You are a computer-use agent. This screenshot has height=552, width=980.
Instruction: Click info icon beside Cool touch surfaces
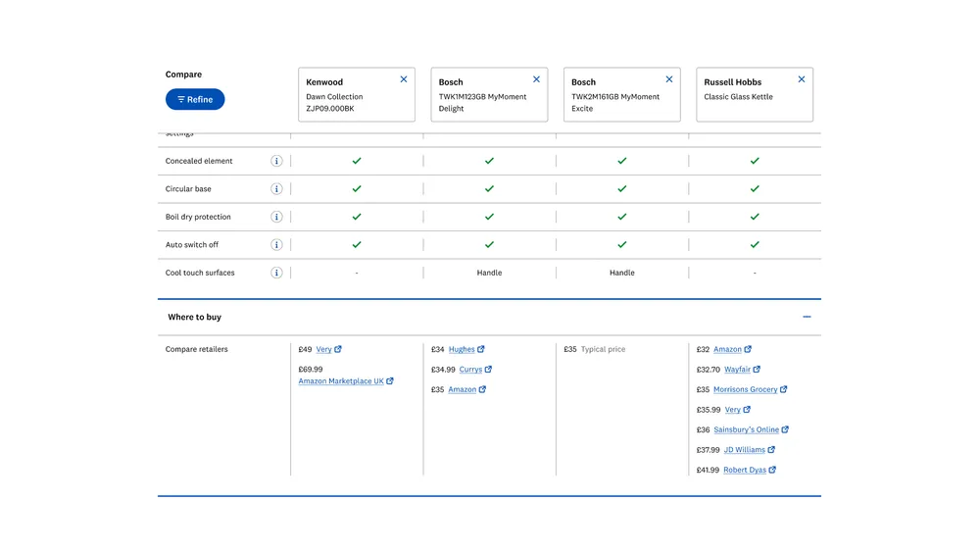point(276,273)
